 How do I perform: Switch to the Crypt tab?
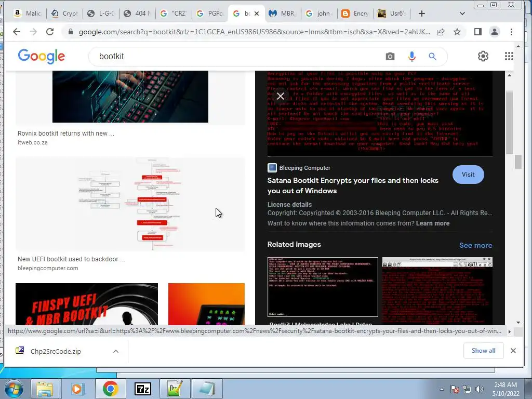click(x=65, y=14)
